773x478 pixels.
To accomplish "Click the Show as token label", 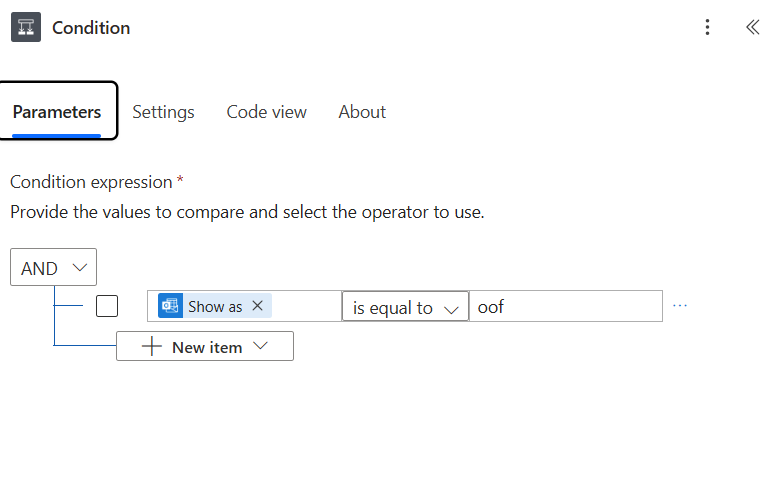I will coord(215,307).
